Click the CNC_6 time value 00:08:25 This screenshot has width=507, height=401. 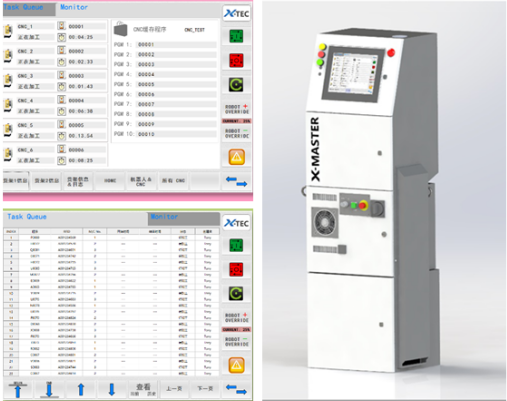pyautogui.click(x=81, y=160)
